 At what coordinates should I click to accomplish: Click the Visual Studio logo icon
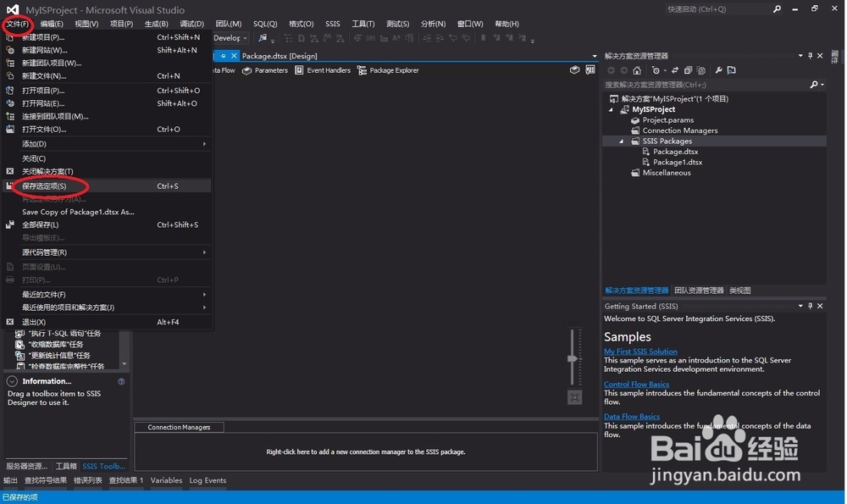tap(13, 9)
